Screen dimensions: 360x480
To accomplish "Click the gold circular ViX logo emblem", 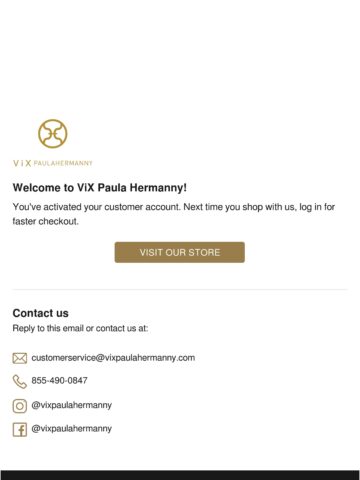I will [53, 134].
